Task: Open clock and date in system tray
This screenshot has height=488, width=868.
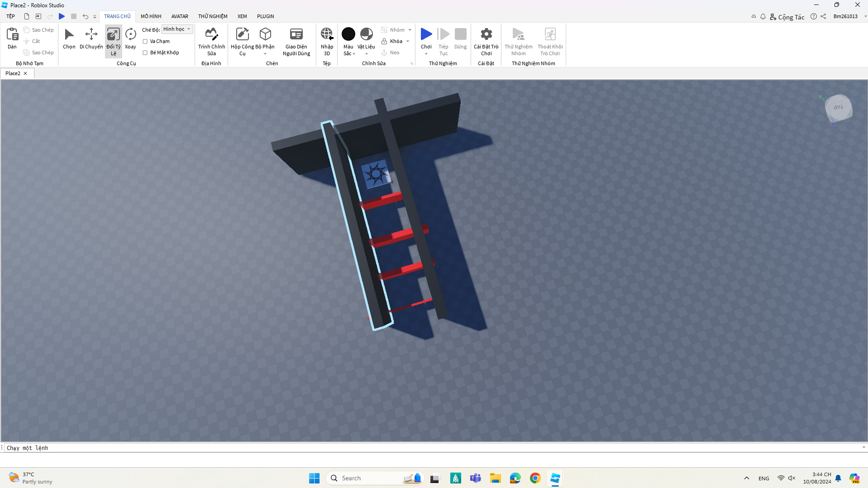Action: [817, 478]
